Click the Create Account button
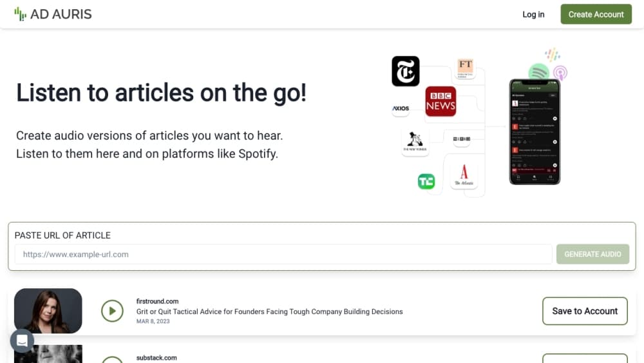The image size is (644, 363). click(x=596, y=14)
